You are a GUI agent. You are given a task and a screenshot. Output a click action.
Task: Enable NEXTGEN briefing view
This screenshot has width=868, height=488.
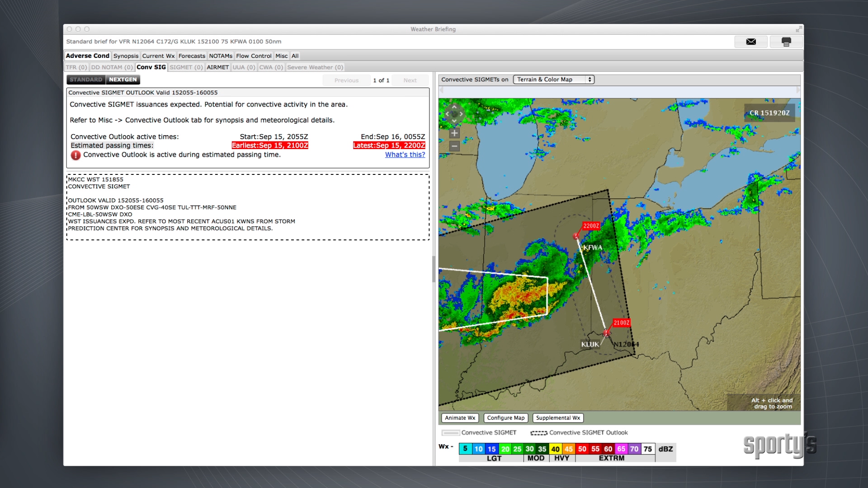pos(123,80)
